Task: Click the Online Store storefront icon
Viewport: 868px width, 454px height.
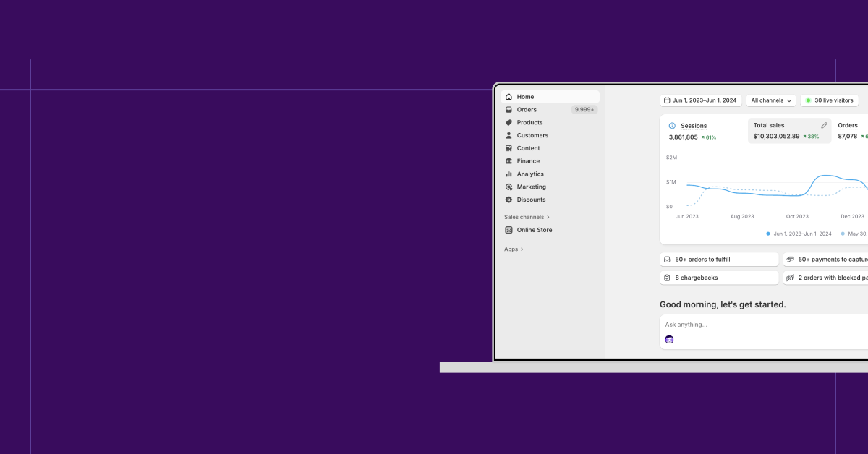Action: (x=509, y=230)
